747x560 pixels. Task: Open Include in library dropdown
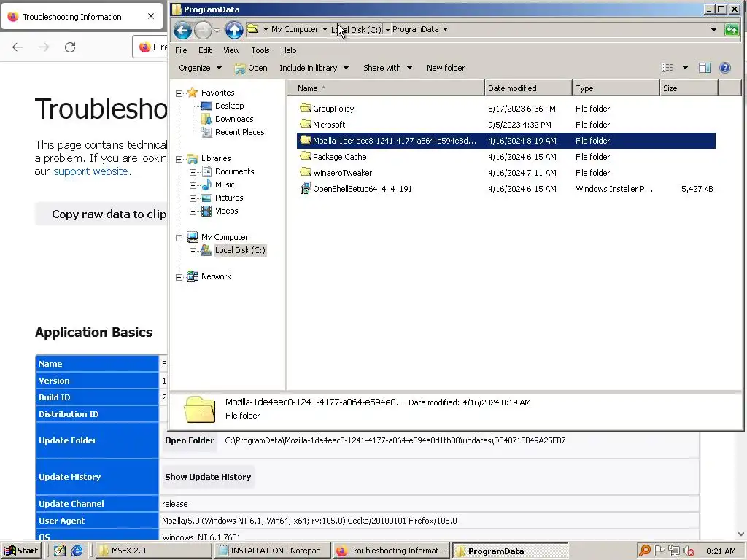314,68
